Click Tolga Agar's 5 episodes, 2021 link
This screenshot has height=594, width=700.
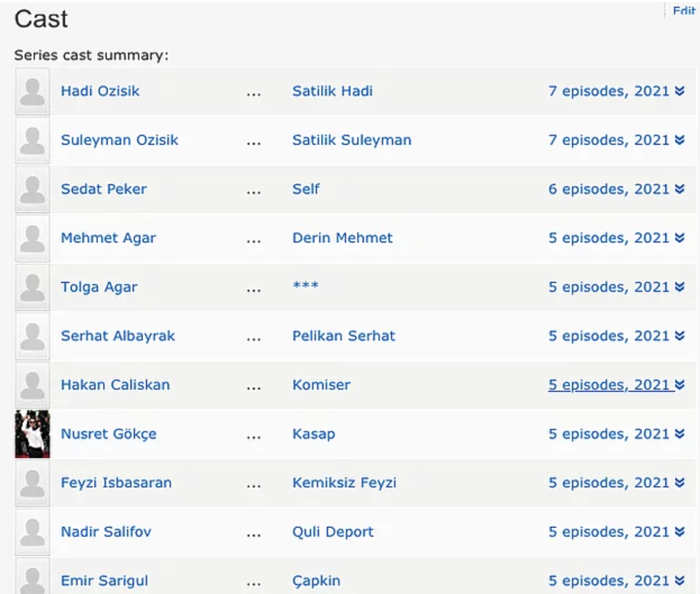point(609,287)
